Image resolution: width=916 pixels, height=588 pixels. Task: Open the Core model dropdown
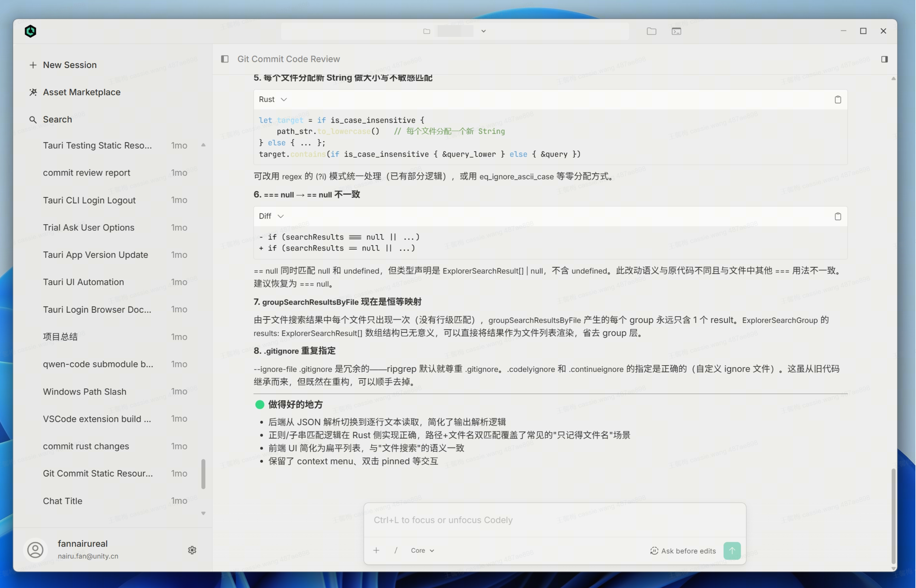422,550
